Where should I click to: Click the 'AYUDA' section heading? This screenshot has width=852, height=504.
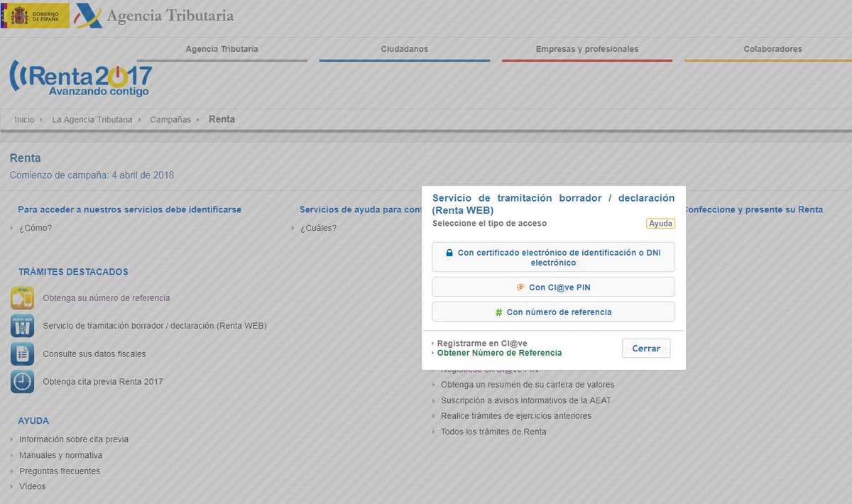(x=33, y=421)
